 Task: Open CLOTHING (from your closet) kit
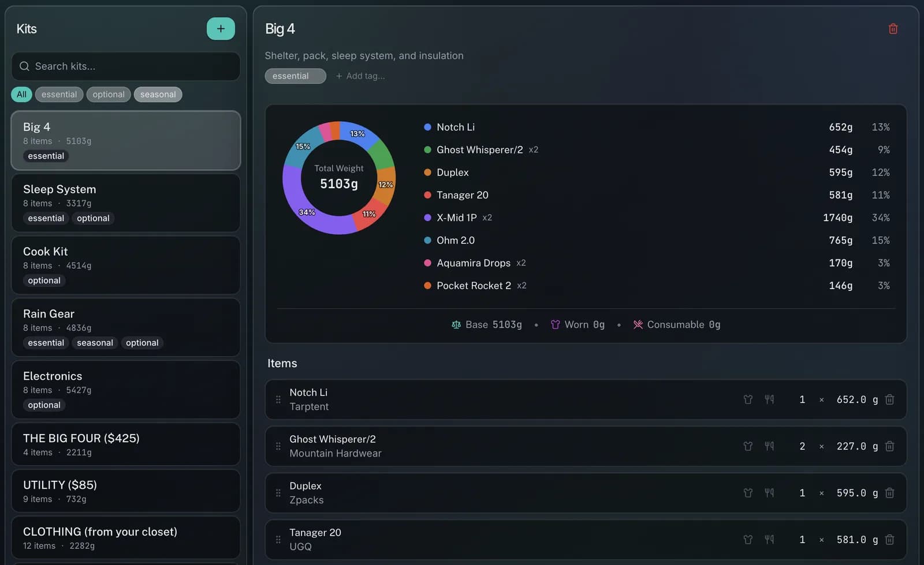(126, 538)
